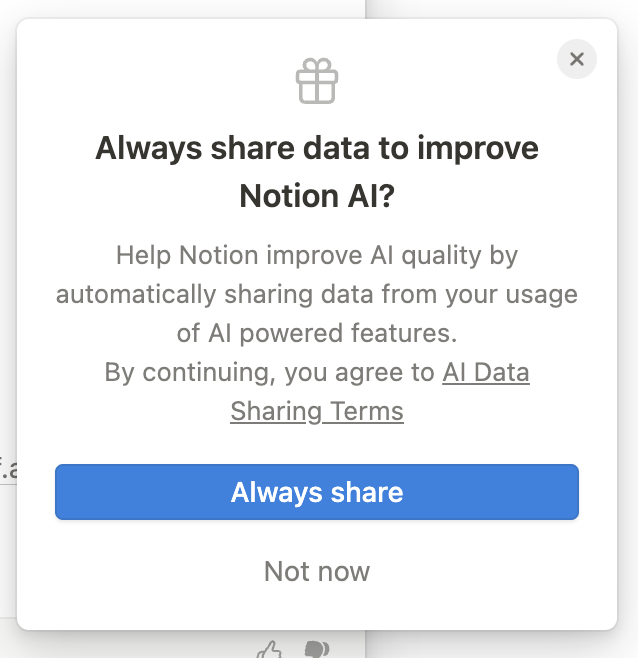Click the 'Always share data to improve' heading
This screenshot has width=638, height=658.
click(317, 149)
